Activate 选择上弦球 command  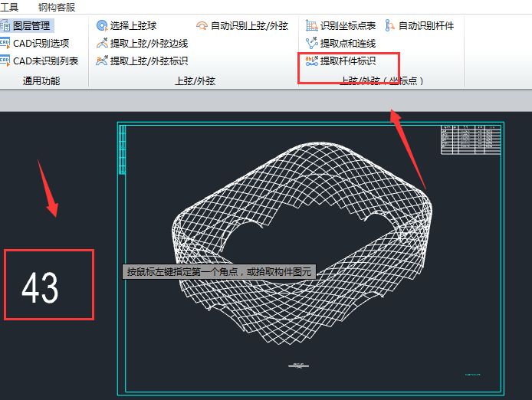click(x=133, y=25)
